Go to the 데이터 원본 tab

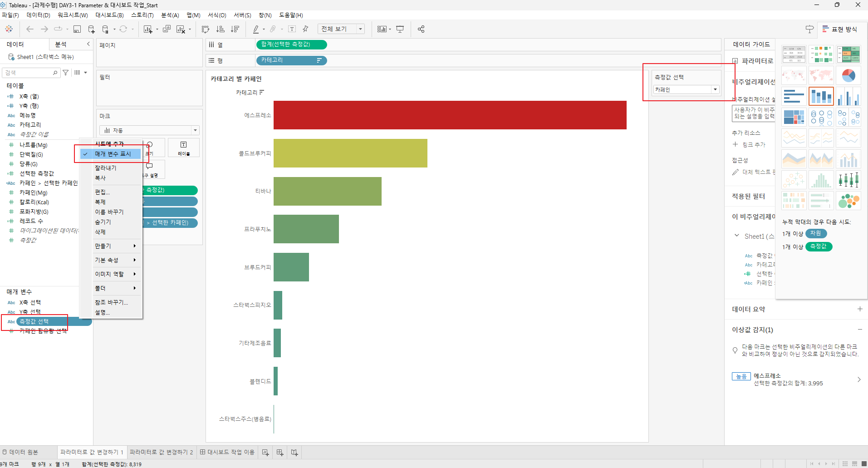coord(20,452)
